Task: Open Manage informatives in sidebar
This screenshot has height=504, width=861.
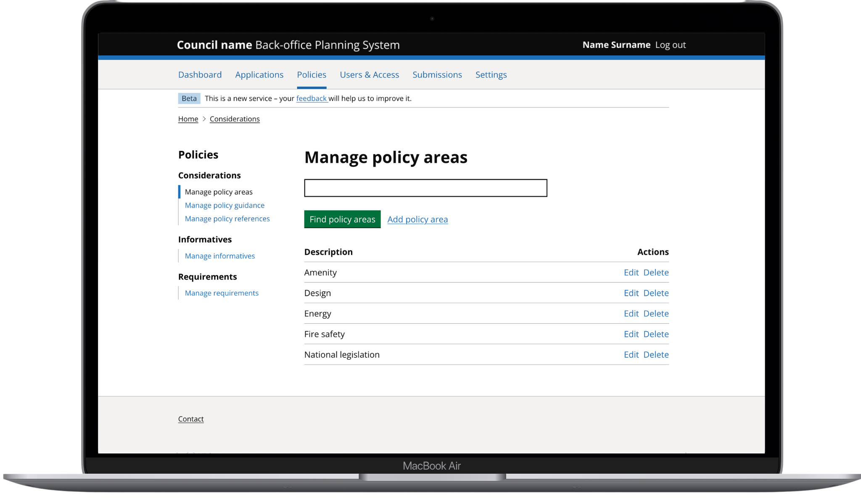Action: pyautogui.click(x=219, y=256)
